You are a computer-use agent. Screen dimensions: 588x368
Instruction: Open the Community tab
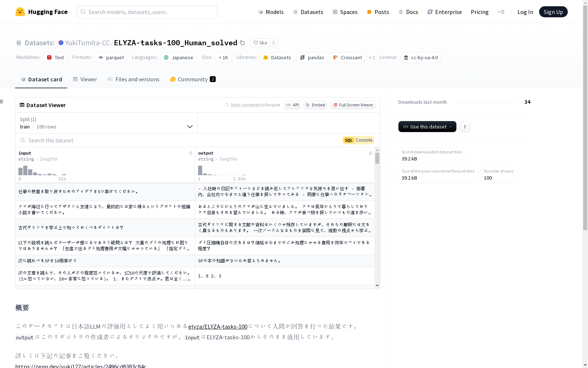pos(193,79)
